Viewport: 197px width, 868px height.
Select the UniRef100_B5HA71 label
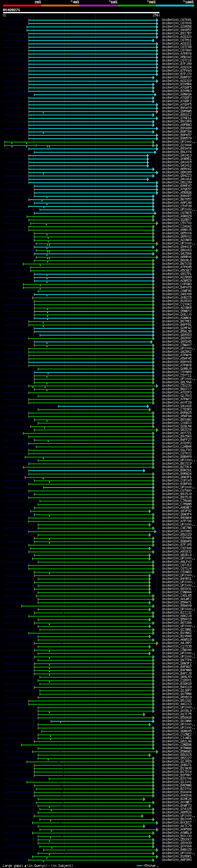[176, 603]
